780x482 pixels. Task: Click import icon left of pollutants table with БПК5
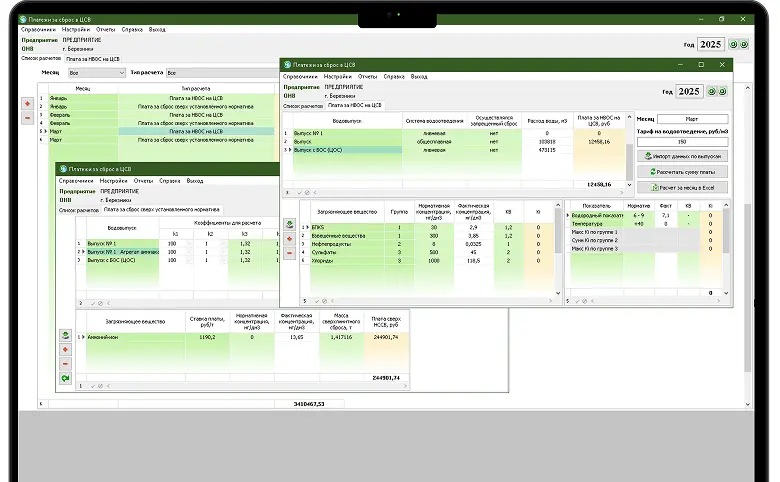(x=290, y=224)
